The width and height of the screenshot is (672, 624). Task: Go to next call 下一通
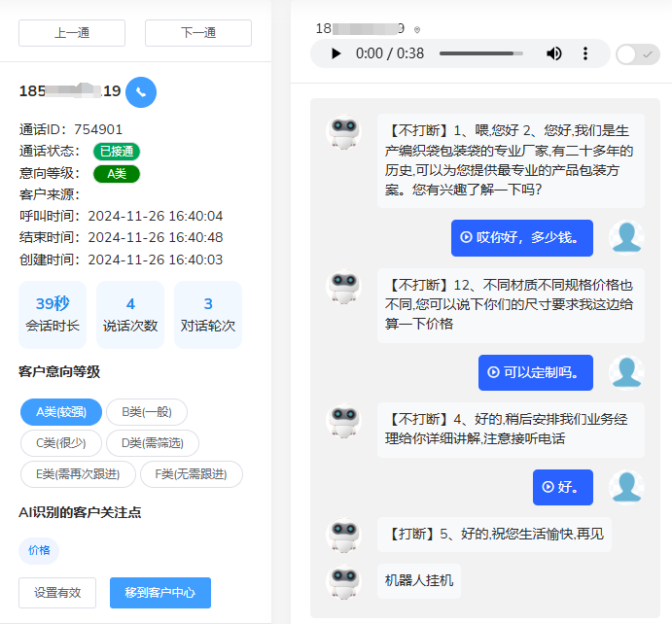[198, 33]
